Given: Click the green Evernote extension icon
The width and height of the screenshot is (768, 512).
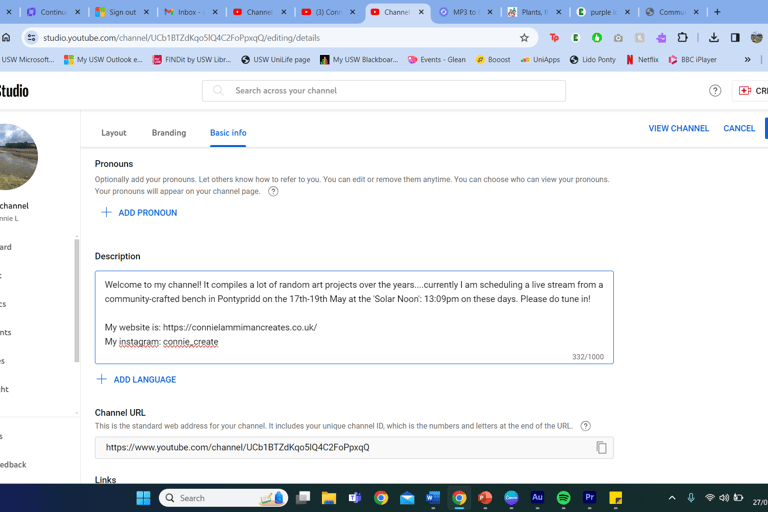Looking at the screenshot, I should [576, 38].
